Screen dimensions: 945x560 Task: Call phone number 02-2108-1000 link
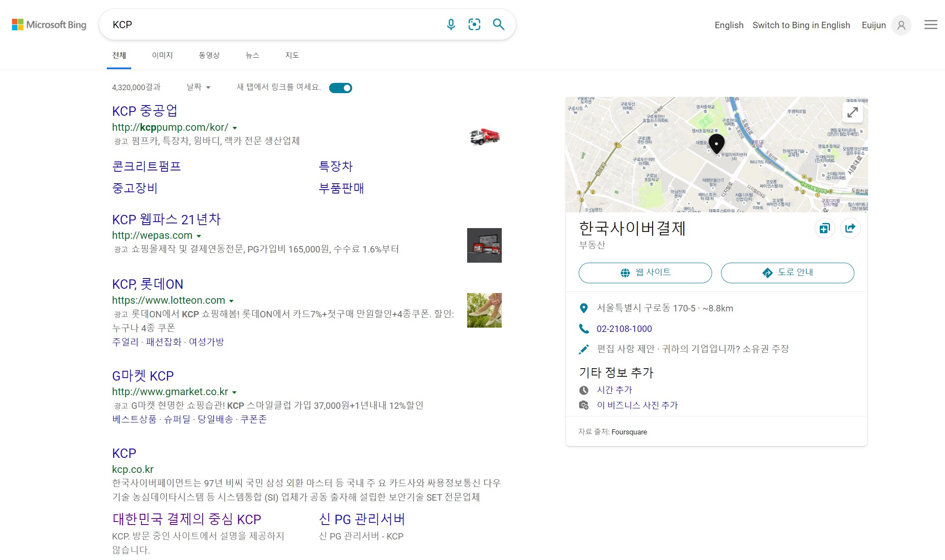tap(624, 329)
